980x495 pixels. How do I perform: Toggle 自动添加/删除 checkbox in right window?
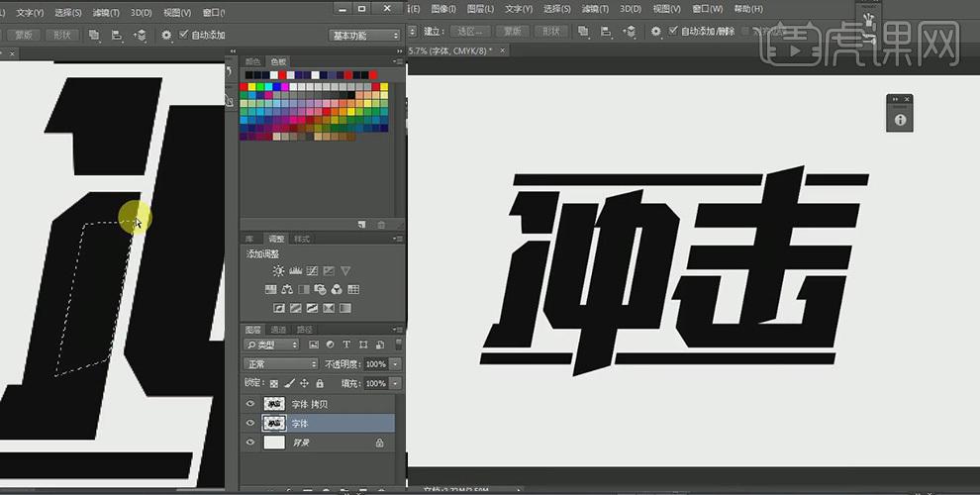pos(673,31)
